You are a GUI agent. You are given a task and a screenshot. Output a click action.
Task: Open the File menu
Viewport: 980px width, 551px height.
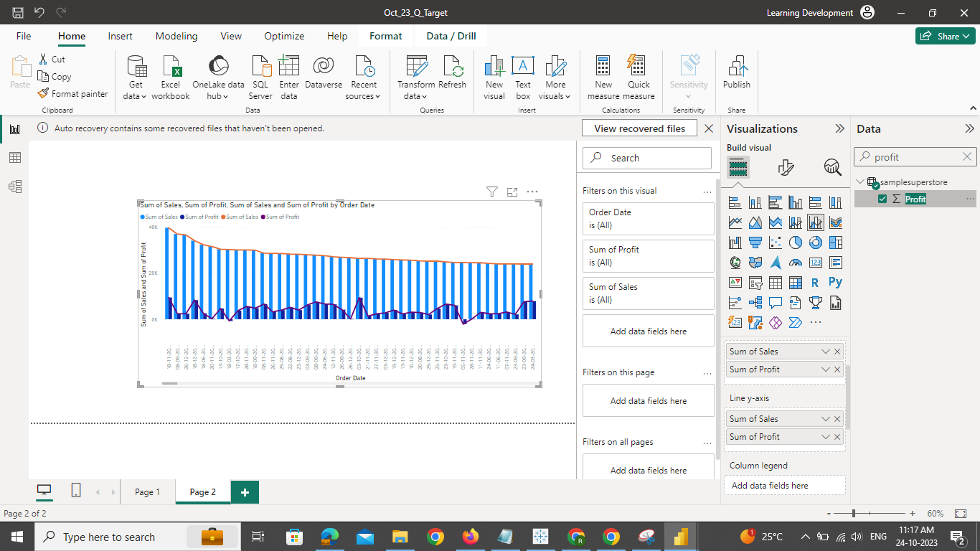pyautogui.click(x=24, y=36)
